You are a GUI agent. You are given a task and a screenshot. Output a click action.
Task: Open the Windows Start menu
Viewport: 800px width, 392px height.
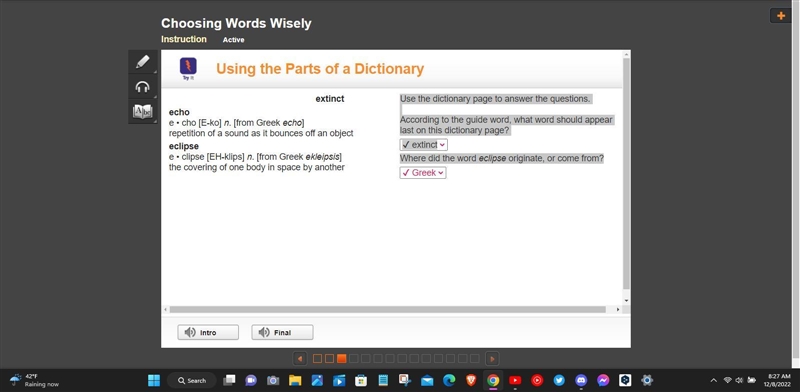(154, 380)
